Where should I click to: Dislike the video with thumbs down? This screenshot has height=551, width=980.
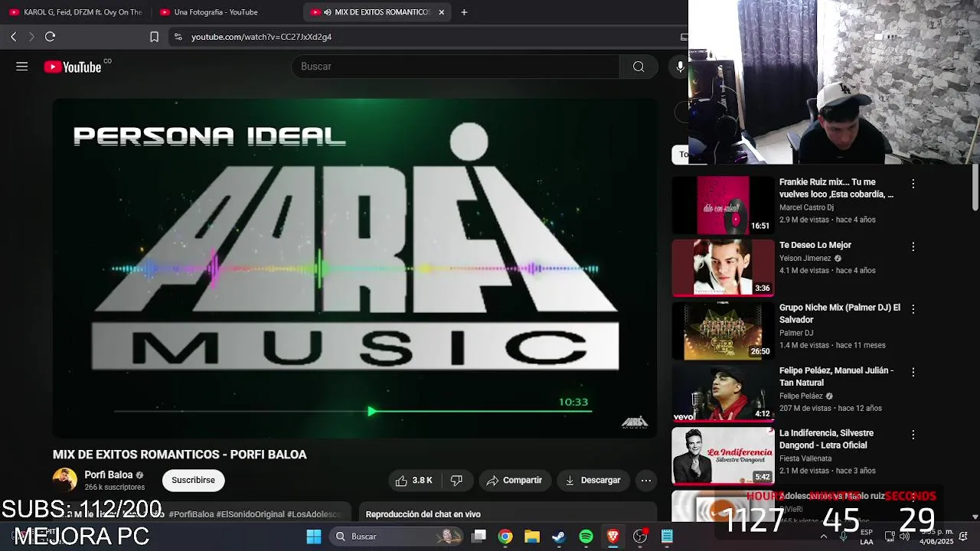tap(456, 481)
